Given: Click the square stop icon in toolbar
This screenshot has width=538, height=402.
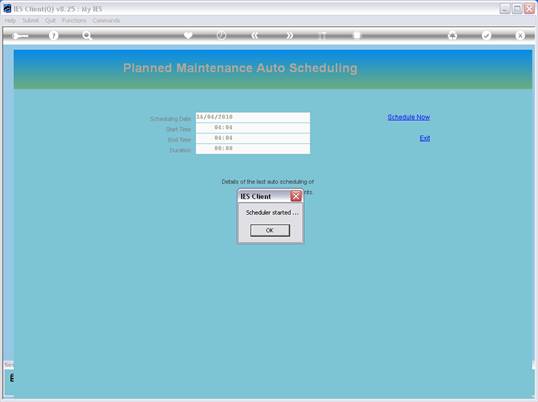Looking at the screenshot, I should (x=357, y=35).
